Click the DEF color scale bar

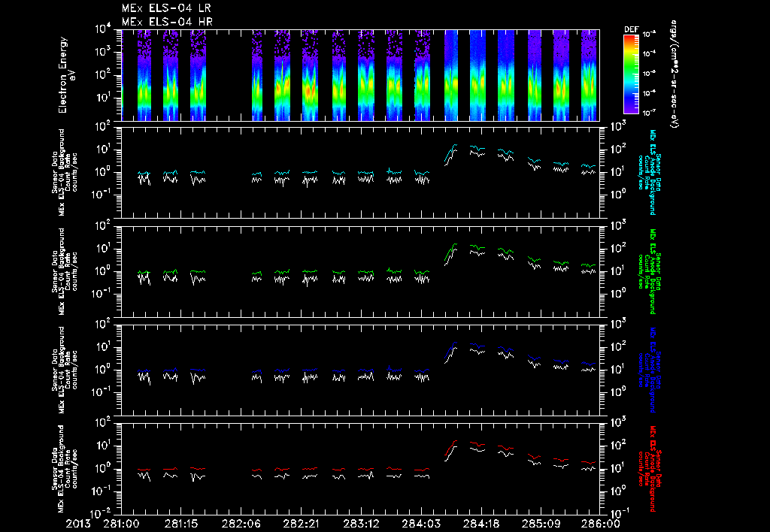(x=632, y=74)
